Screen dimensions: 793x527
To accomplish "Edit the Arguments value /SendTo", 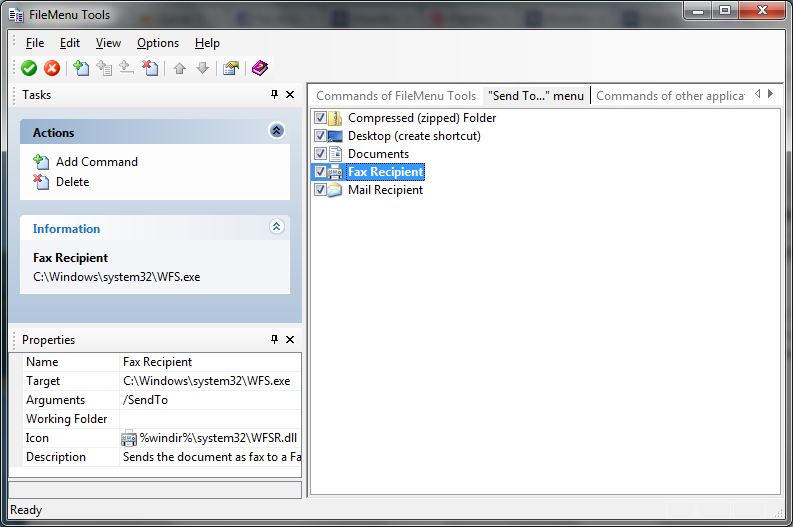I will [210, 400].
